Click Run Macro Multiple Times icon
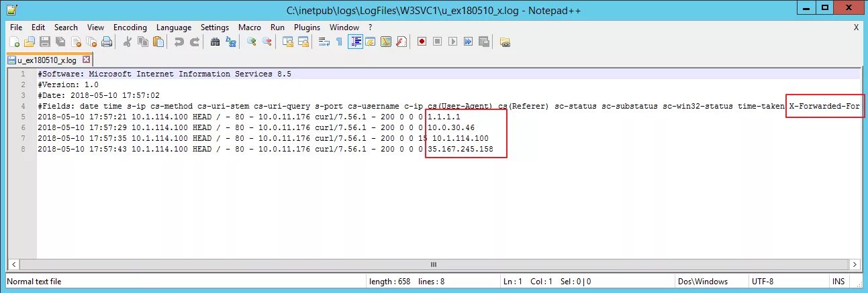 (469, 42)
